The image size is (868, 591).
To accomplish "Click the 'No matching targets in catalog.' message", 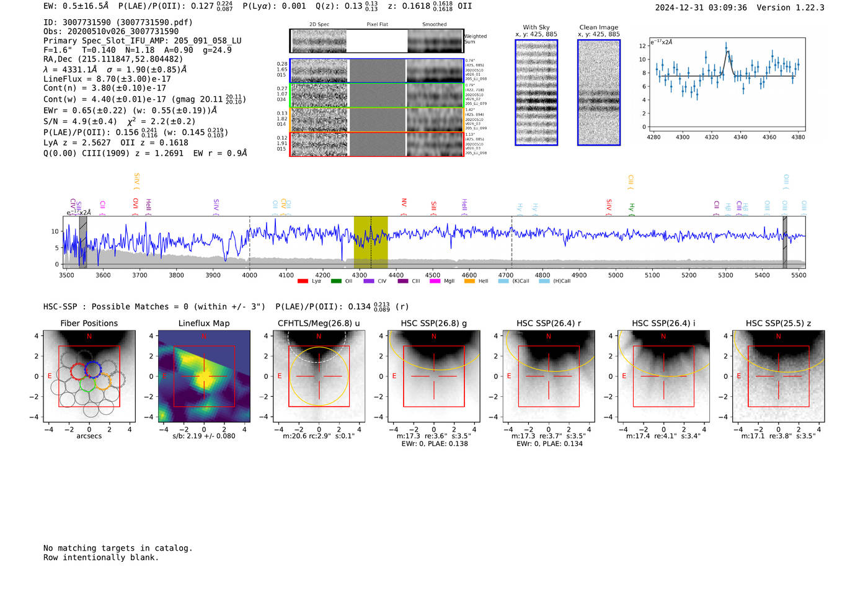I will [x=118, y=548].
